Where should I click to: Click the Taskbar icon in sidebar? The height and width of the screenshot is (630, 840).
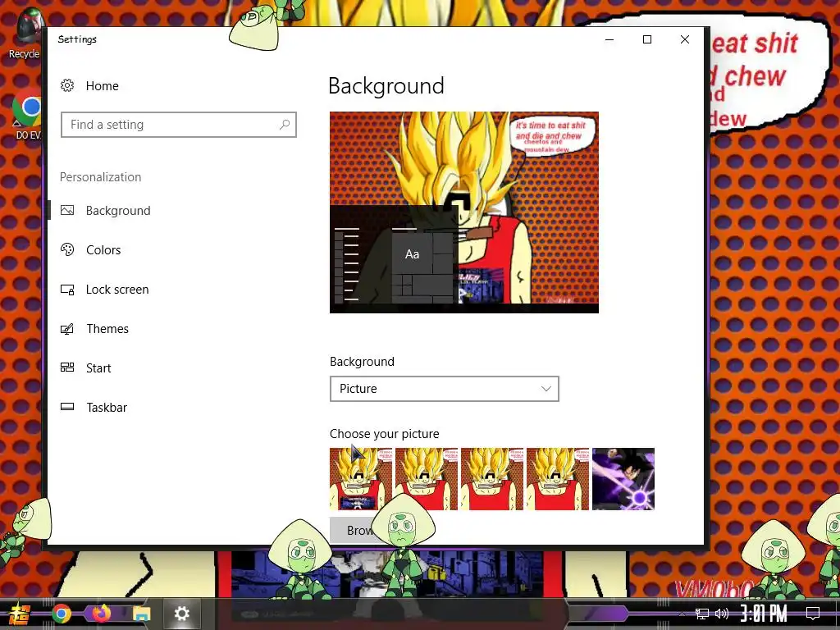coord(67,407)
